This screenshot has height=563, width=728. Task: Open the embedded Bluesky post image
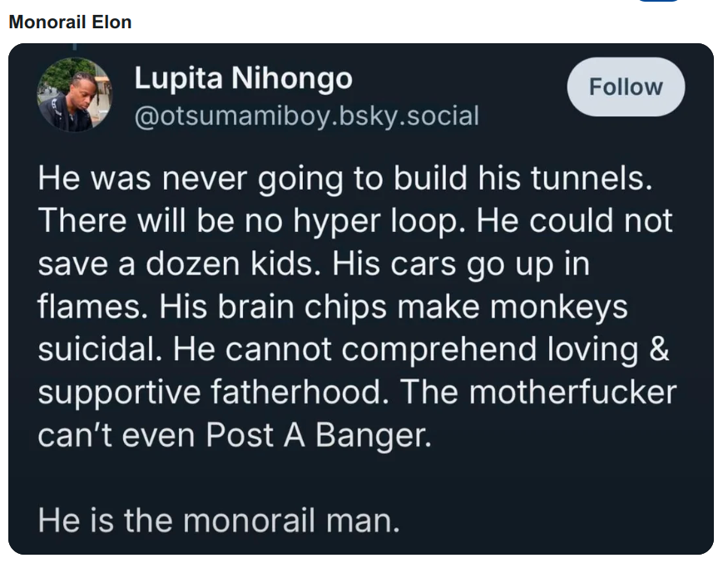pyautogui.click(x=361, y=299)
